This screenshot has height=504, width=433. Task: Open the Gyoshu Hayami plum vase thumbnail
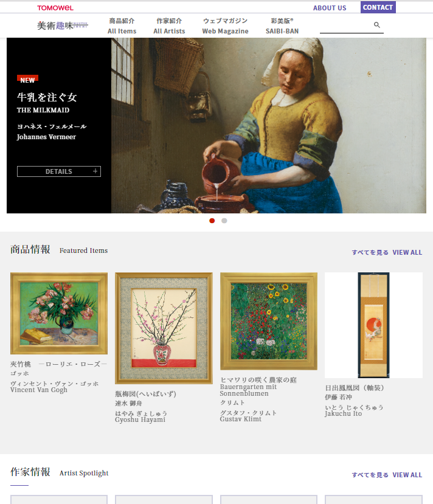pyautogui.click(x=164, y=328)
